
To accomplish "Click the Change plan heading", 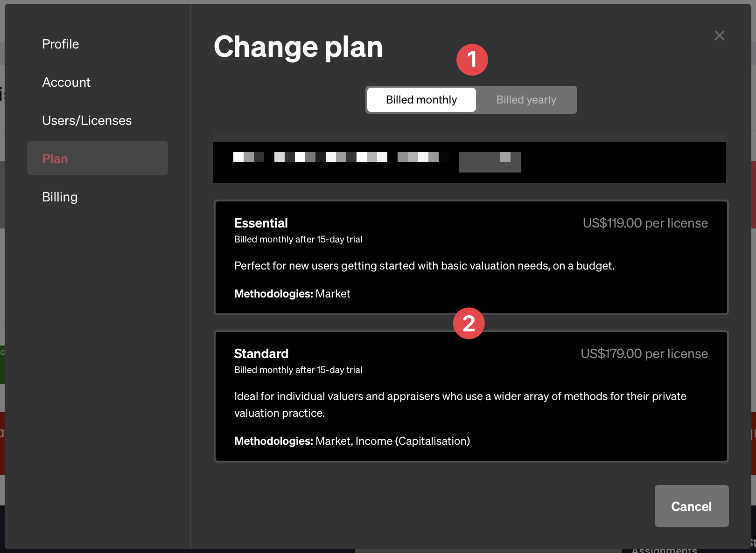I will pos(298,47).
